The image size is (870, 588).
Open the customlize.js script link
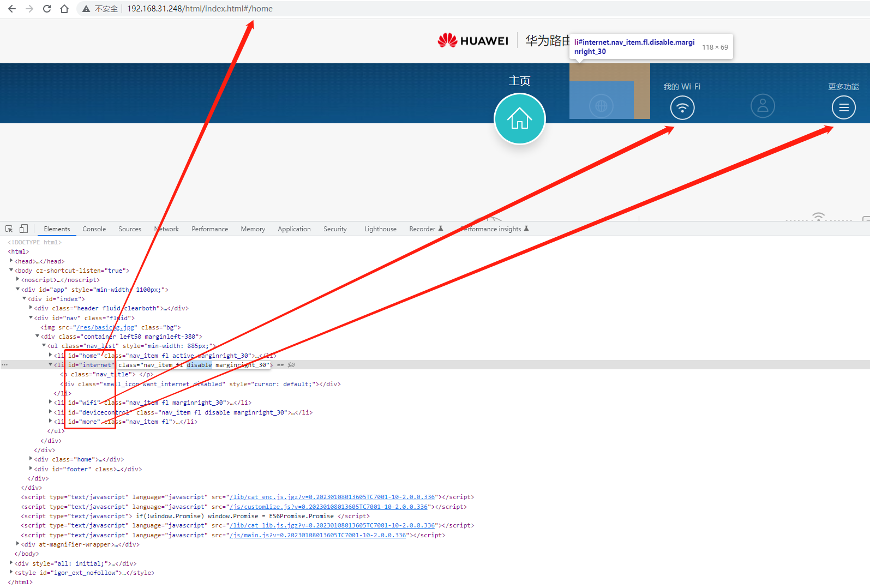click(x=329, y=507)
